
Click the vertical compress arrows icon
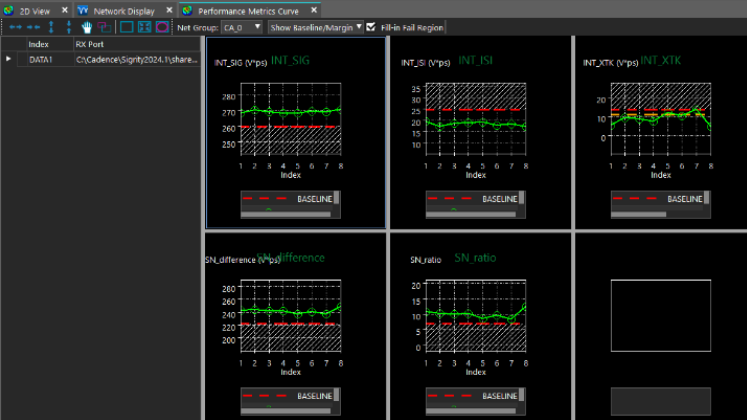[x=67, y=27]
